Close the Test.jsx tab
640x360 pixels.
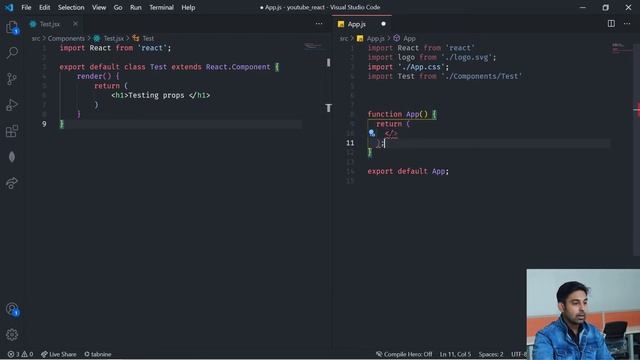[75, 24]
